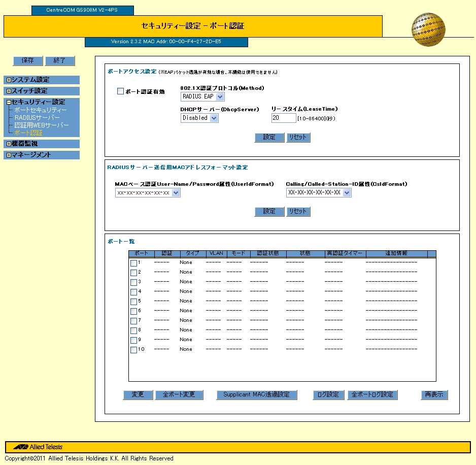Click the 全ポート変更 button
Screen dimensions: 476x465
click(x=179, y=395)
